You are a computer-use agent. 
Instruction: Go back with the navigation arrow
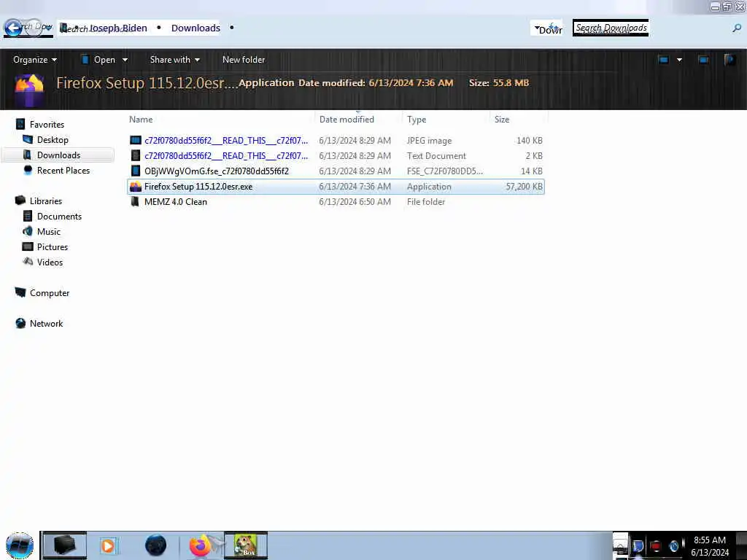coord(13,28)
